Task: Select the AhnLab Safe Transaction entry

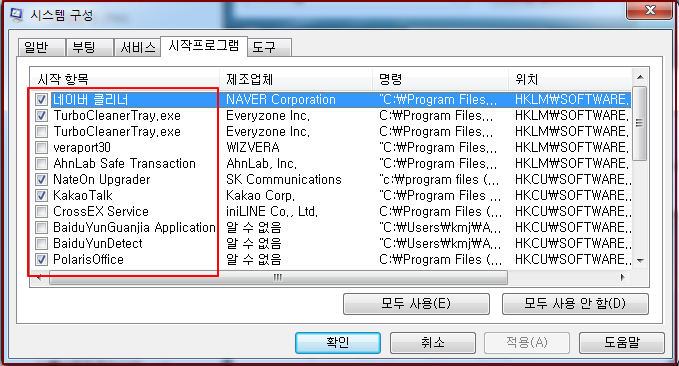Action: (124, 164)
